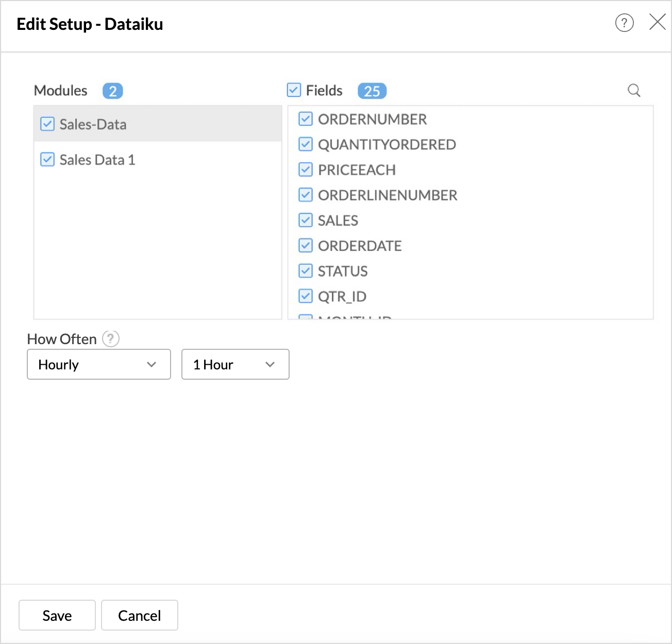Click the How Often help icon
The width and height of the screenshot is (672, 644).
(x=111, y=339)
